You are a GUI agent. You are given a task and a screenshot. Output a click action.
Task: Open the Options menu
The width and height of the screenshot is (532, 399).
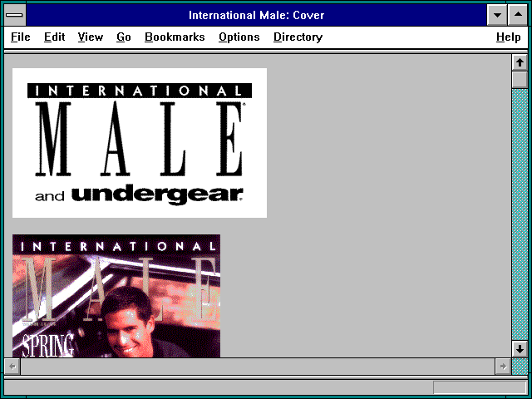[x=239, y=37]
